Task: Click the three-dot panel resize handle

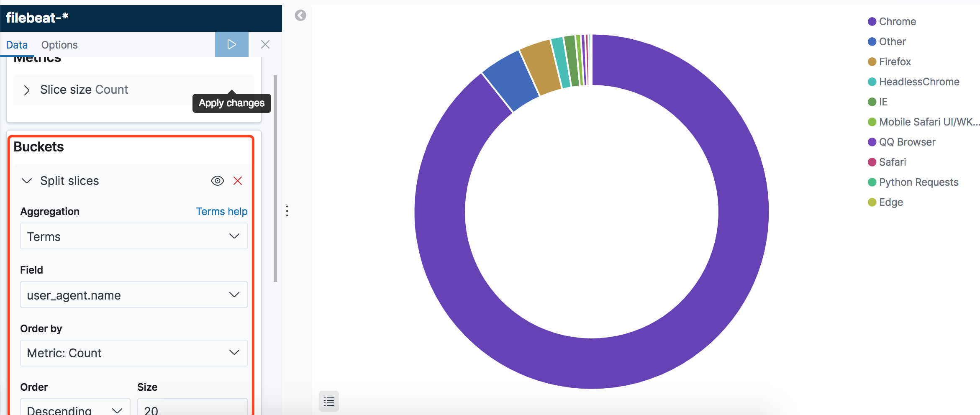Action: 287,211
